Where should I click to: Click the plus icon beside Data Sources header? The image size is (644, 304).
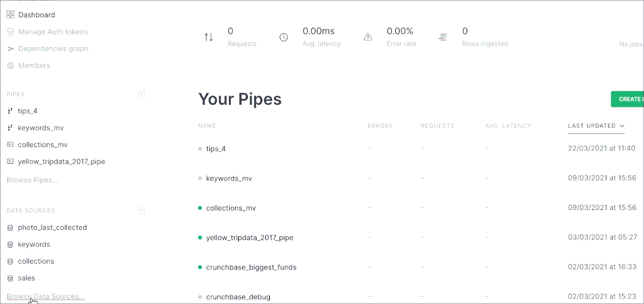(x=142, y=211)
